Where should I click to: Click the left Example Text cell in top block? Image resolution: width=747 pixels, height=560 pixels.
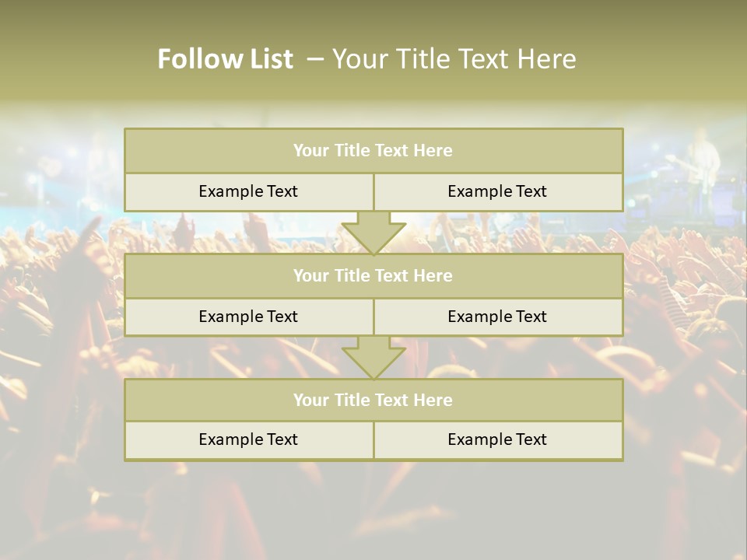coord(248,191)
